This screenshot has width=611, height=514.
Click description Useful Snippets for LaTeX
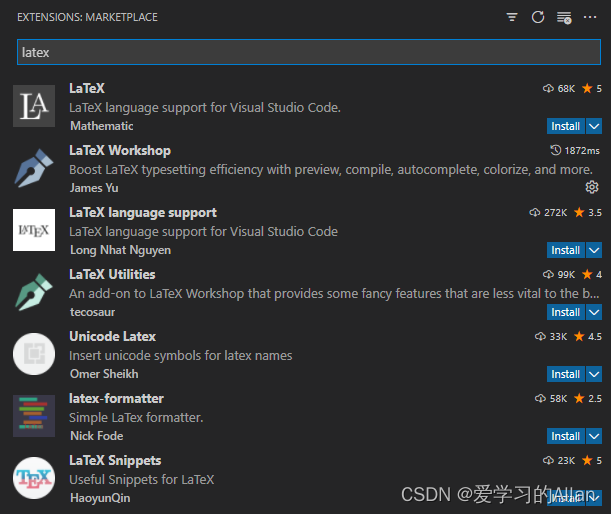point(141,479)
